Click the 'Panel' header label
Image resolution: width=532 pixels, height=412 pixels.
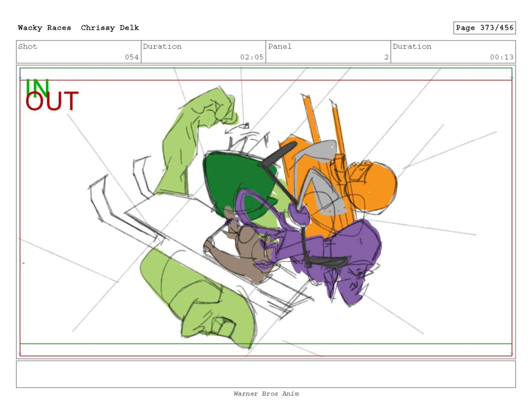[x=280, y=46]
